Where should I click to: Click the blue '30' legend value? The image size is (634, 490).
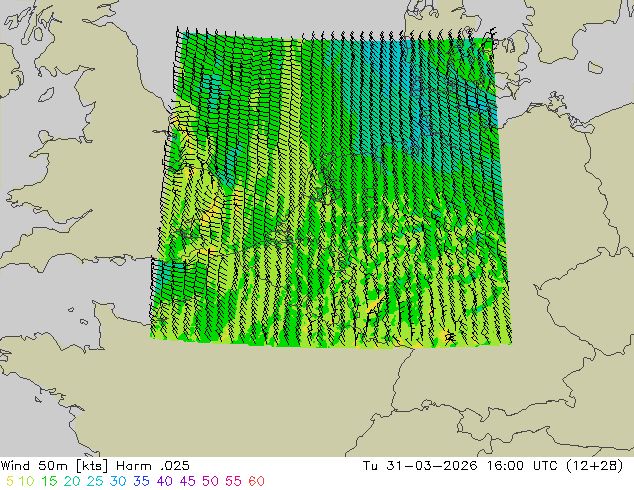[x=118, y=481]
